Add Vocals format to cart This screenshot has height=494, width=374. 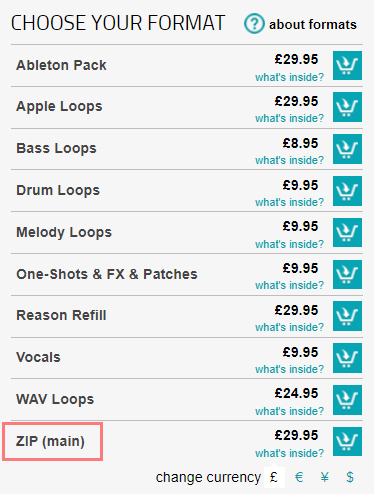[347, 358]
